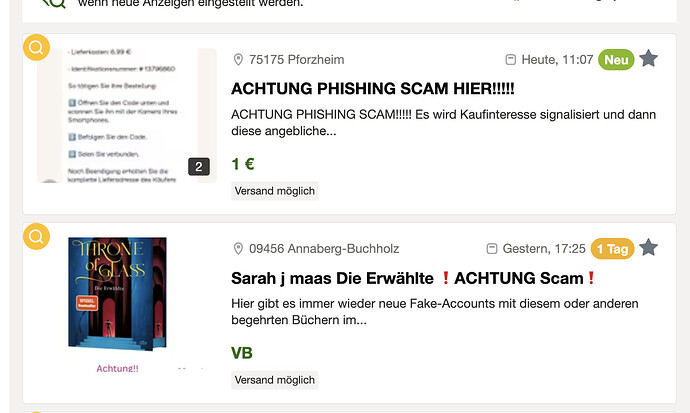The image size is (690, 413).
Task: Open the yellow magnifier on phishing listing
Action: click(x=36, y=47)
